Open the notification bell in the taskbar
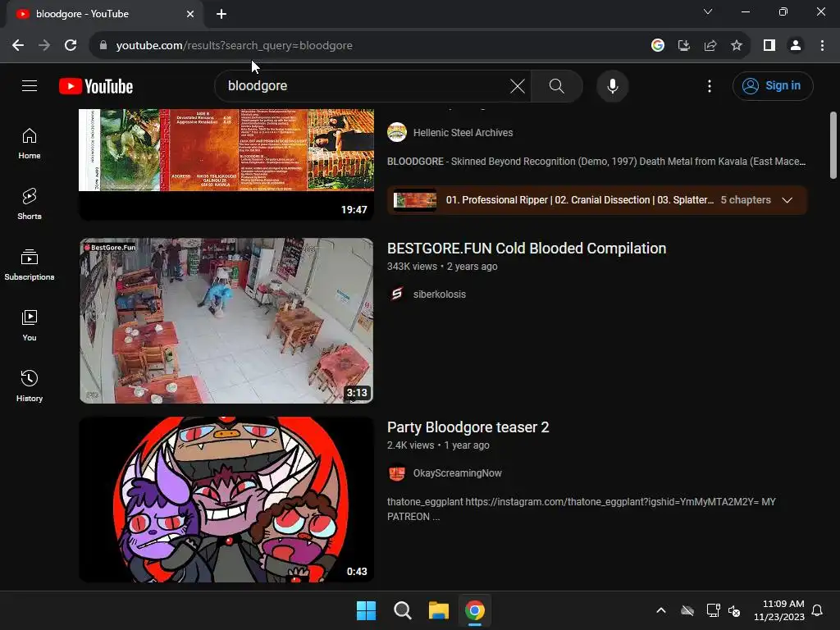 point(817,610)
